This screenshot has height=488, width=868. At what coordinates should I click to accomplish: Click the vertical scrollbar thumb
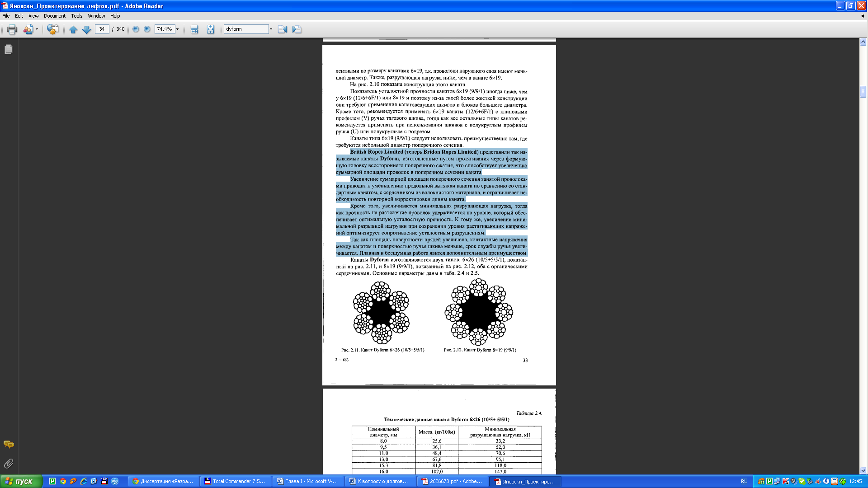(x=863, y=92)
